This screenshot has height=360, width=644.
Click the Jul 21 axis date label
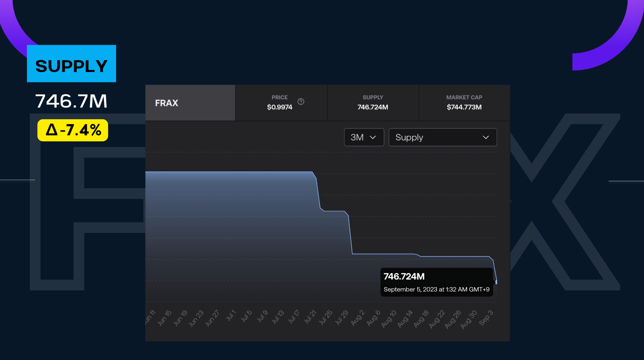click(310, 317)
